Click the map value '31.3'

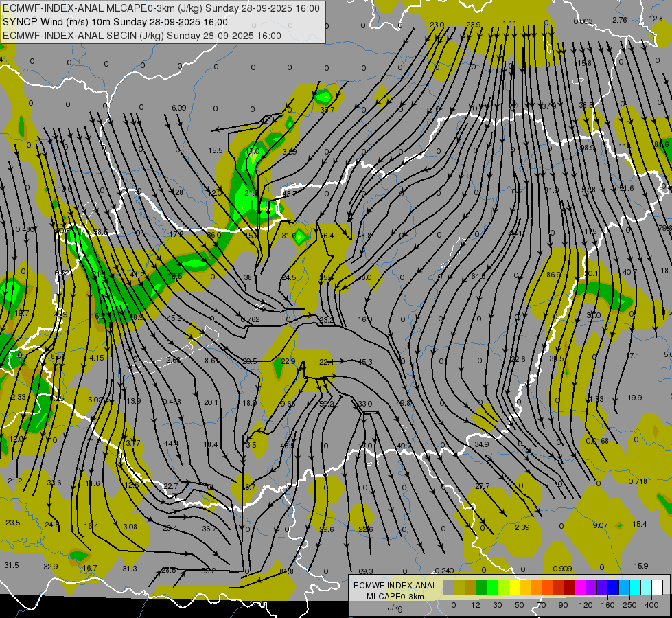pyautogui.click(x=130, y=569)
